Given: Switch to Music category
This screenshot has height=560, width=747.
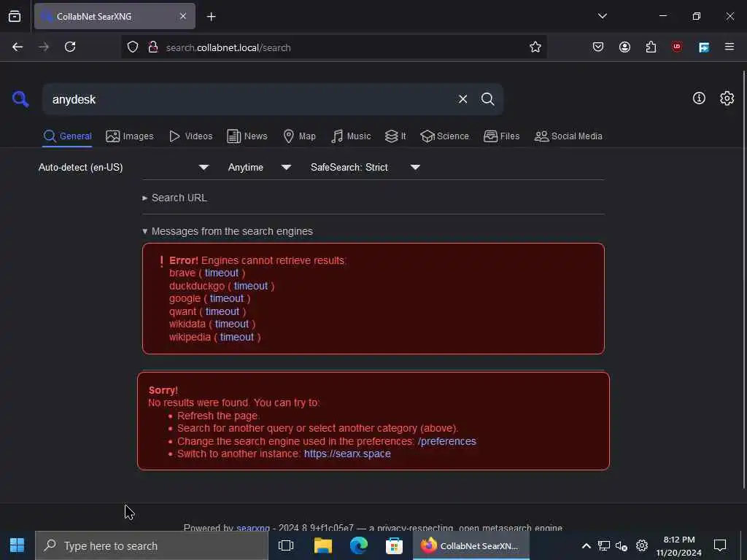Looking at the screenshot, I should tap(351, 136).
